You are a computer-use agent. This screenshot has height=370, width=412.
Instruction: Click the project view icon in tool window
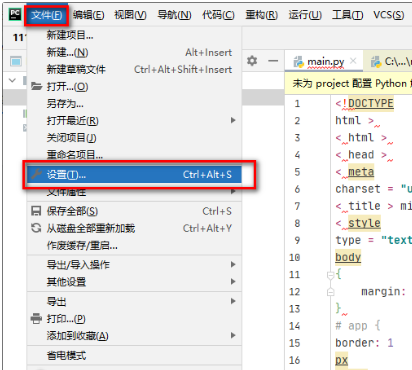(16, 61)
